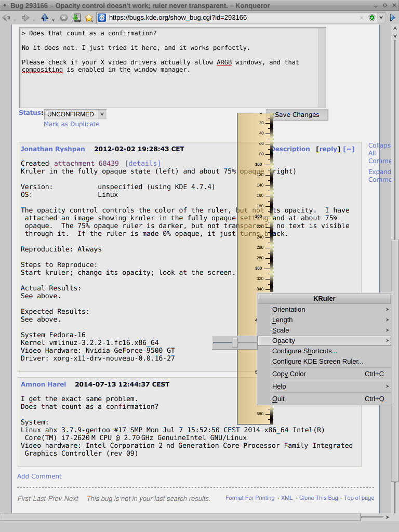Screen dimensions: 399x532
Task: Click timestamp '2014-07-13 12:44:37 CEST'
Action: pyautogui.click(x=122, y=384)
